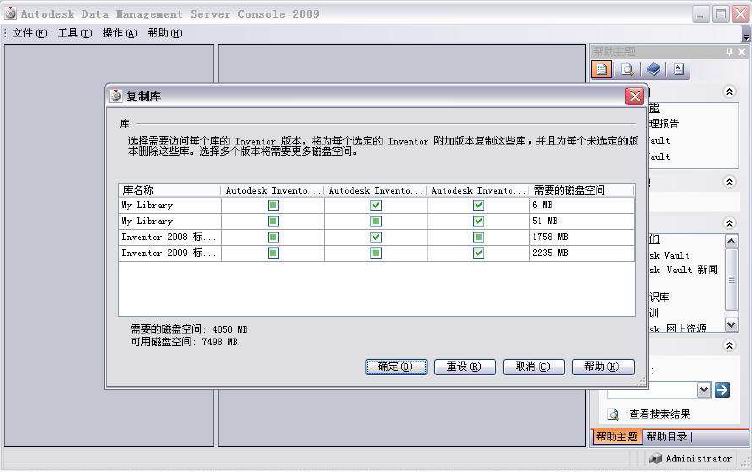752x472 pixels.
Task: Open the 查看搜索结果 link
Action: (x=659, y=414)
